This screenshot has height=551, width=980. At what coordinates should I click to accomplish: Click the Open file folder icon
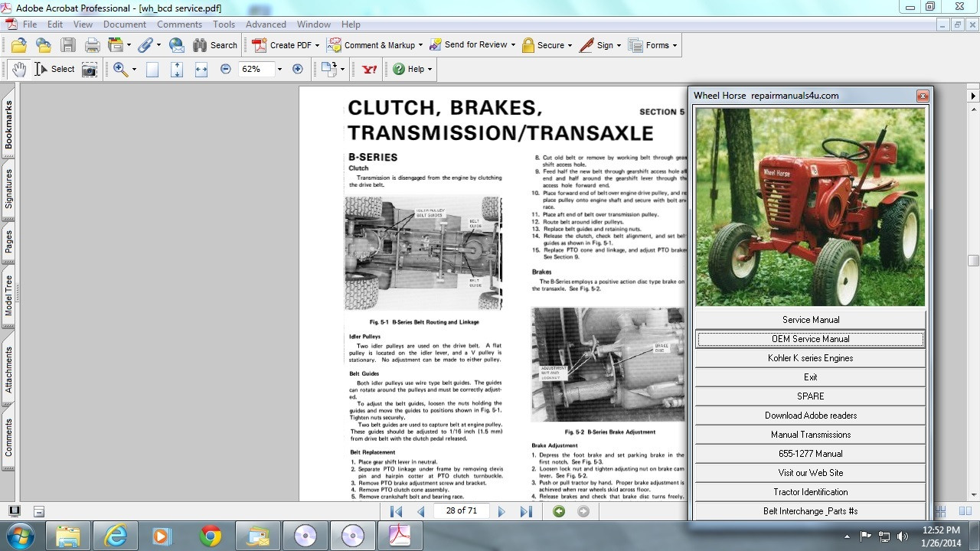coord(18,45)
